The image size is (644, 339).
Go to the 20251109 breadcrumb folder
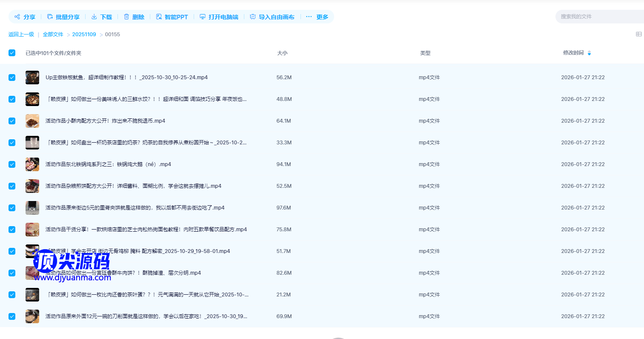[84, 34]
